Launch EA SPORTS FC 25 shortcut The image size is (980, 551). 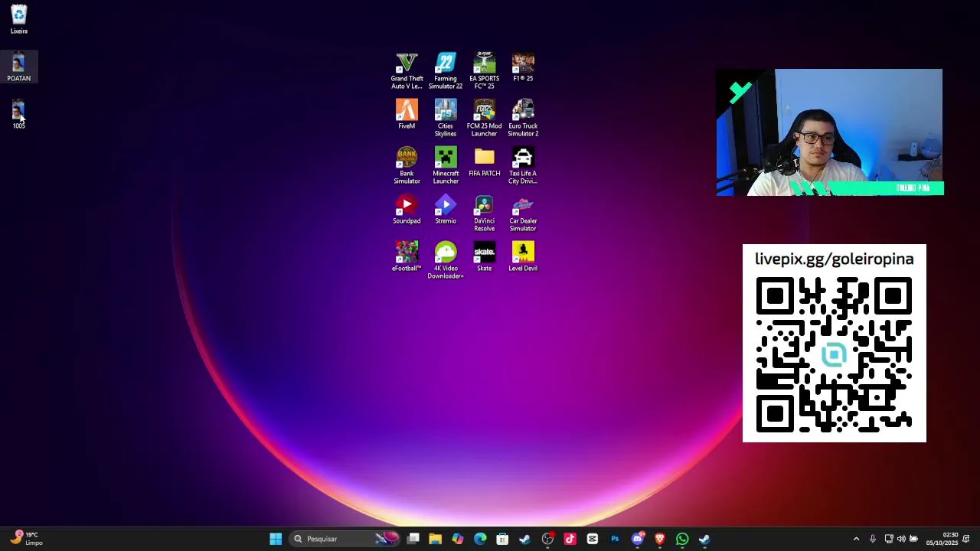point(484,71)
